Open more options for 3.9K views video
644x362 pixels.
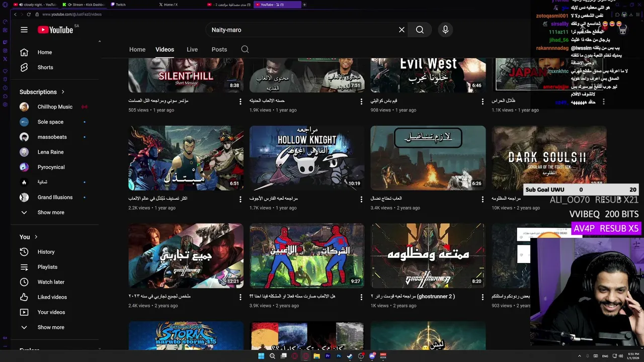coord(361,297)
